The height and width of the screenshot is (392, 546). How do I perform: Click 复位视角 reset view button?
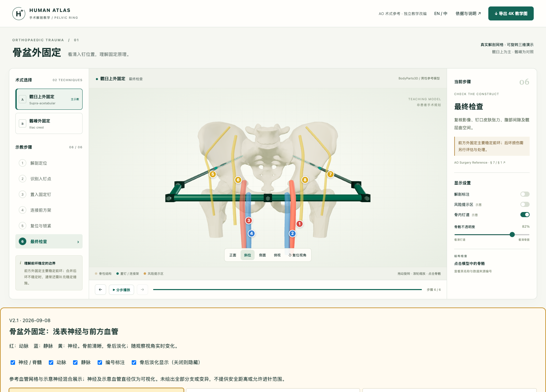click(298, 255)
